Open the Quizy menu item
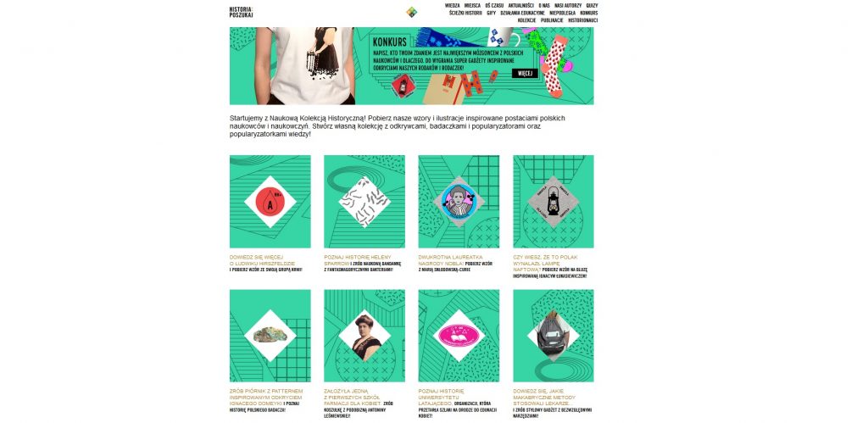 [593, 6]
